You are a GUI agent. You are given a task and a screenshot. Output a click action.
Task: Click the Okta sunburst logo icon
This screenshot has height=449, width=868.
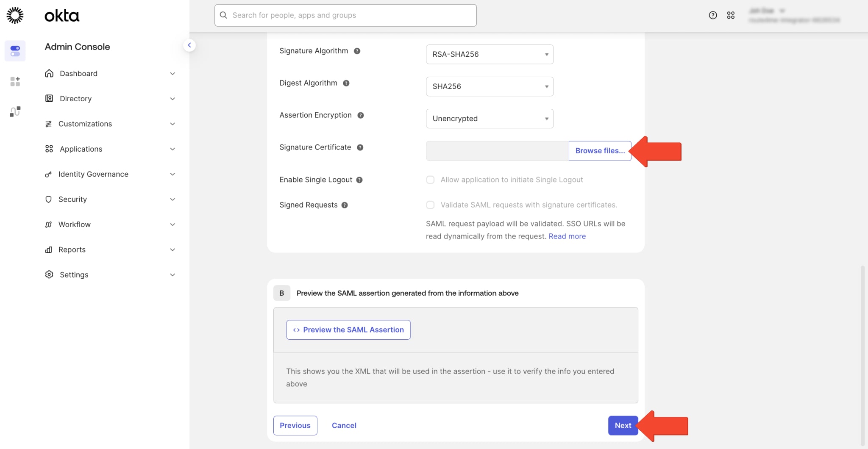pyautogui.click(x=15, y=15)
